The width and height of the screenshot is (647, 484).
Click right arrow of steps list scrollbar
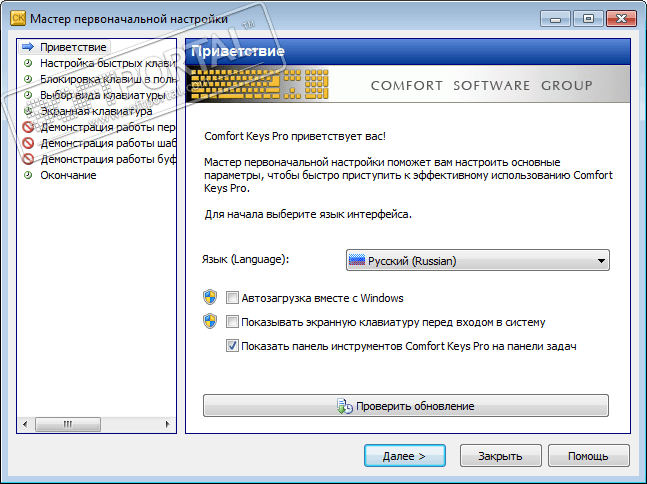[x=167, y=424]
